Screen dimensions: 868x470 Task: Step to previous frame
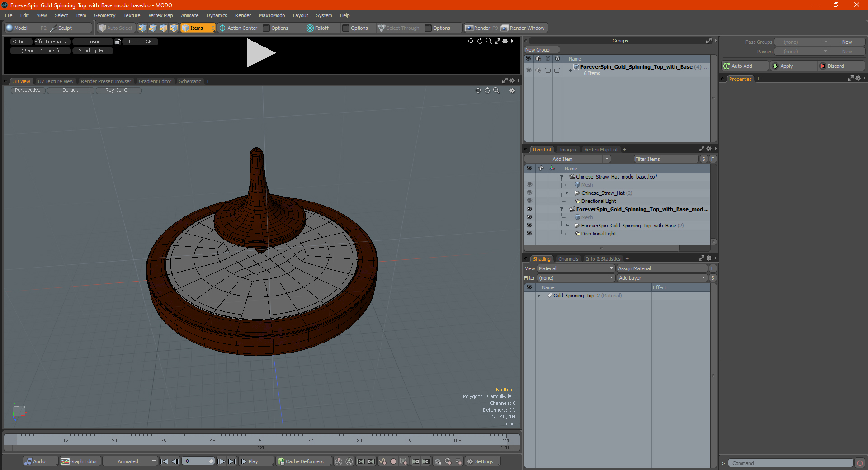point(175,461)
